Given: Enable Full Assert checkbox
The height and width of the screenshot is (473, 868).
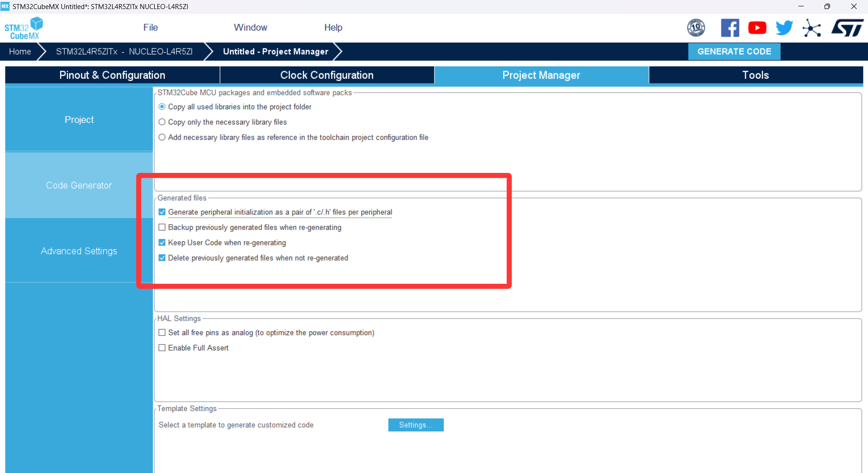Looking at the screenshot, I should point(162,348).
